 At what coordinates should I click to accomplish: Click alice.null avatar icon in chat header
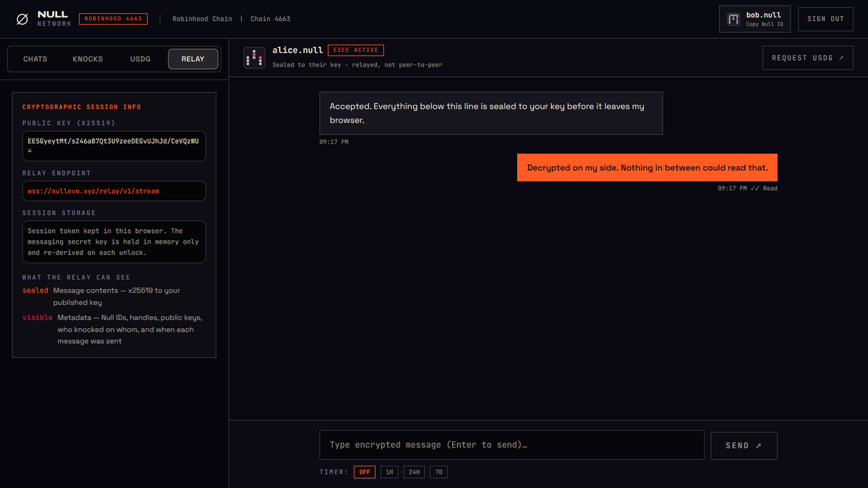tap(254, 58)
